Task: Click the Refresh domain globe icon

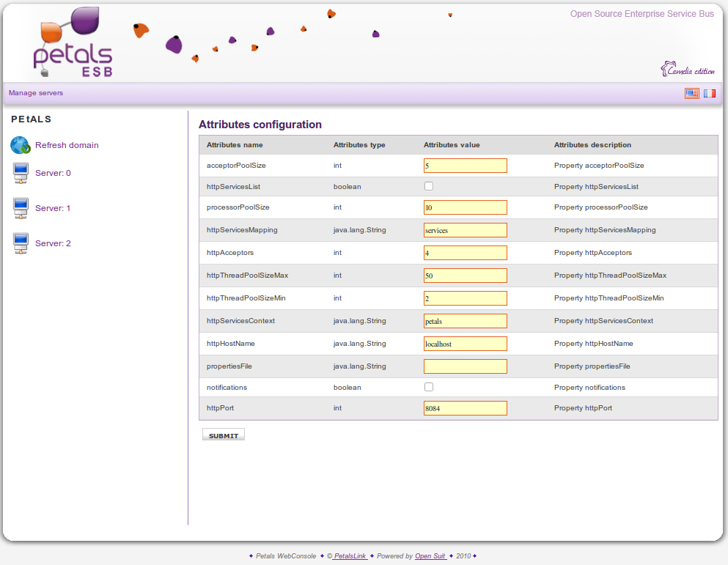Action: [20, 145]
